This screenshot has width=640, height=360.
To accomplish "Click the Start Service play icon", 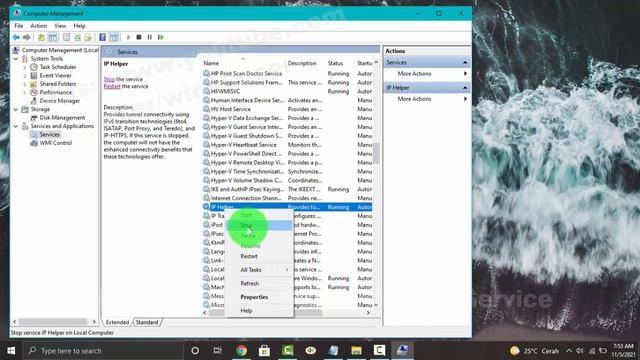I will click(128, 37).
